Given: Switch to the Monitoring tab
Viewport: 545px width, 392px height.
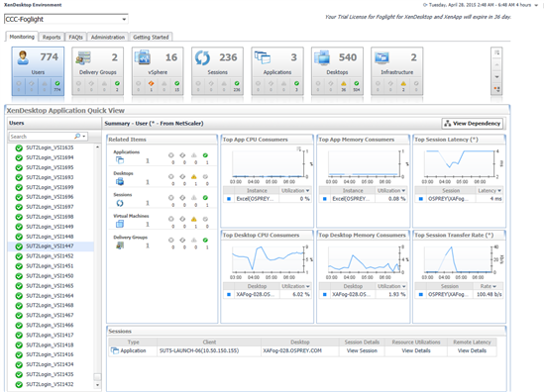Looking at the screenshot, I should tap(22, 37).
